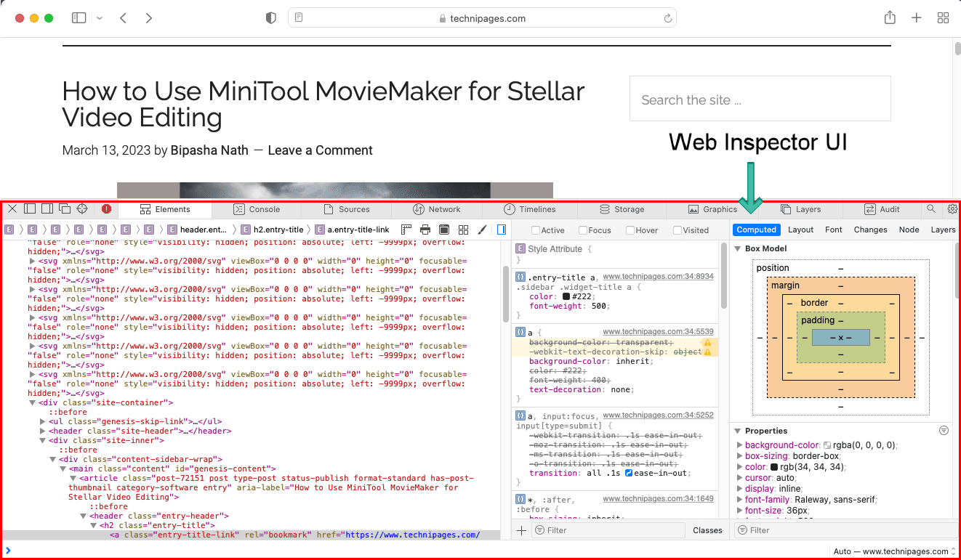Show the red error indicator details
Screen dimensions: 961x560
click(x=107, y=209)
